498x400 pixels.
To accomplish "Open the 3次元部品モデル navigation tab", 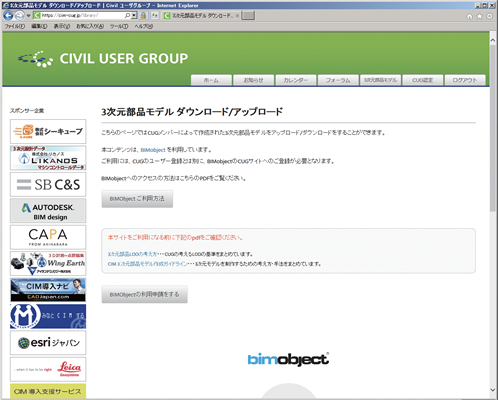I will point(380,80).
